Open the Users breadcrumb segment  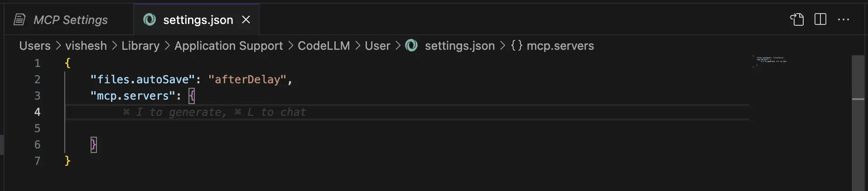coord(35,46)
